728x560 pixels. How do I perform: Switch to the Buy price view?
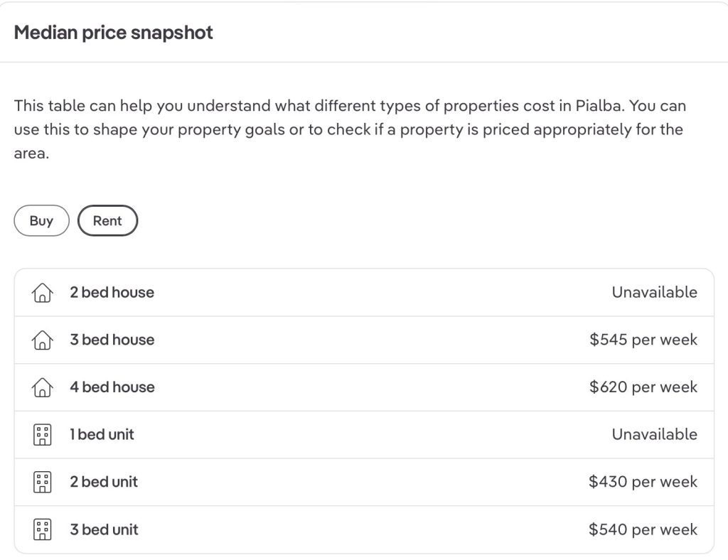[41, 221]
